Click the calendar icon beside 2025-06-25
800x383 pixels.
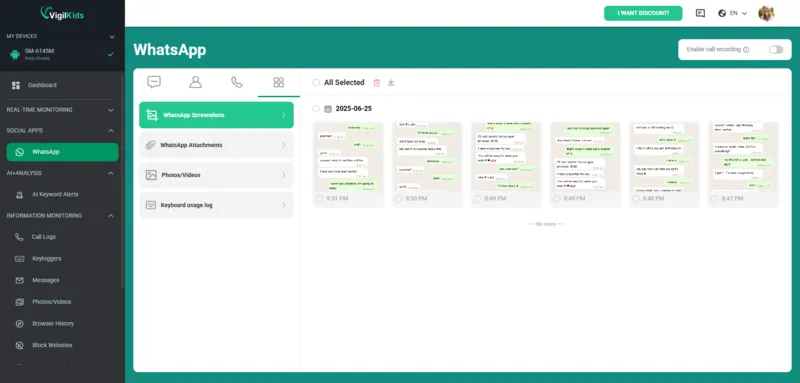[x=328, y=109]
